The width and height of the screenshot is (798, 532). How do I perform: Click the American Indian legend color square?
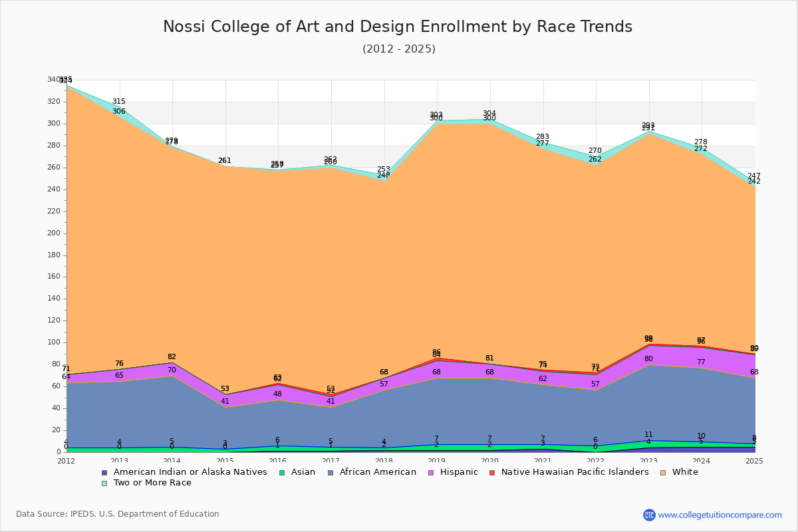104,472
